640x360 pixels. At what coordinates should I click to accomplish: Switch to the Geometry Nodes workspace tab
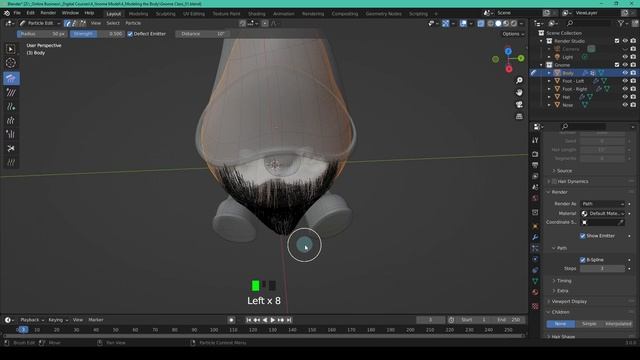tap(383, 14)
